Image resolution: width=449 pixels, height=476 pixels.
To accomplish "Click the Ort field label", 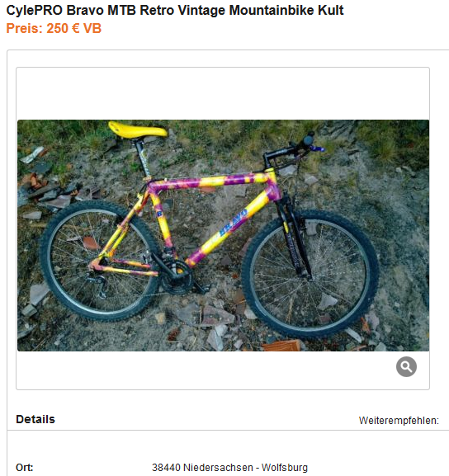I will [24, 467].
